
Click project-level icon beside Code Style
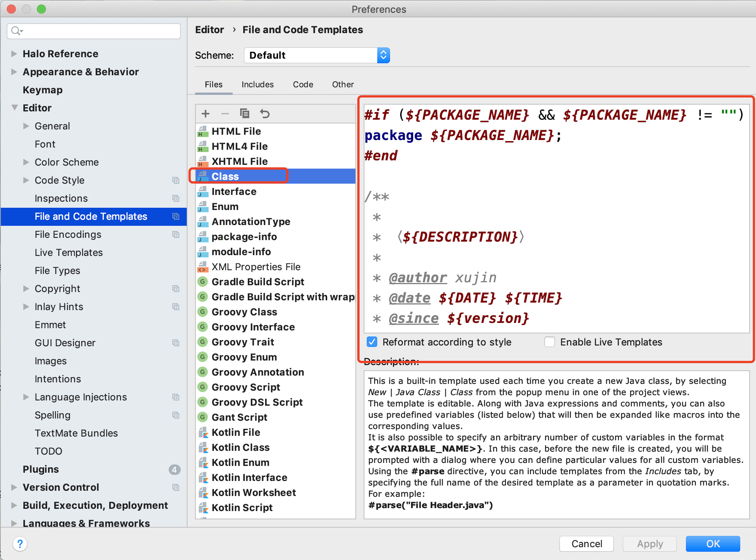click(176, 180)
